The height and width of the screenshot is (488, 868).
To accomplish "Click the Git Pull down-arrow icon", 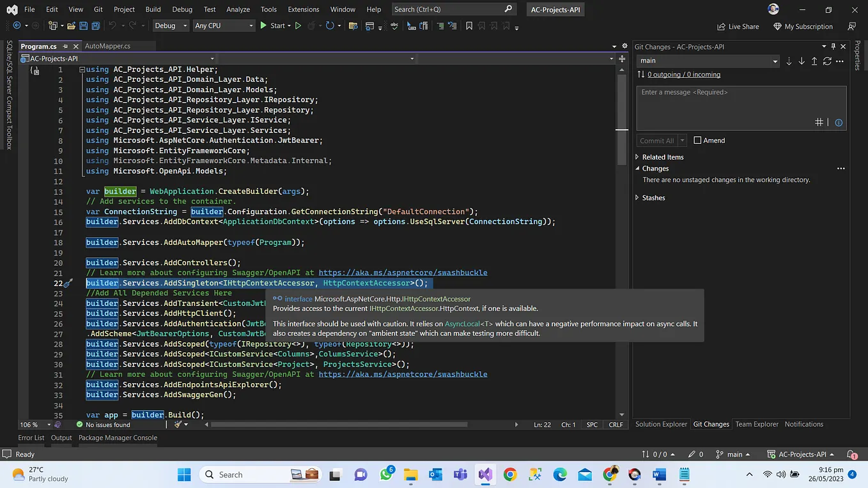I will (x=802, y=61).
